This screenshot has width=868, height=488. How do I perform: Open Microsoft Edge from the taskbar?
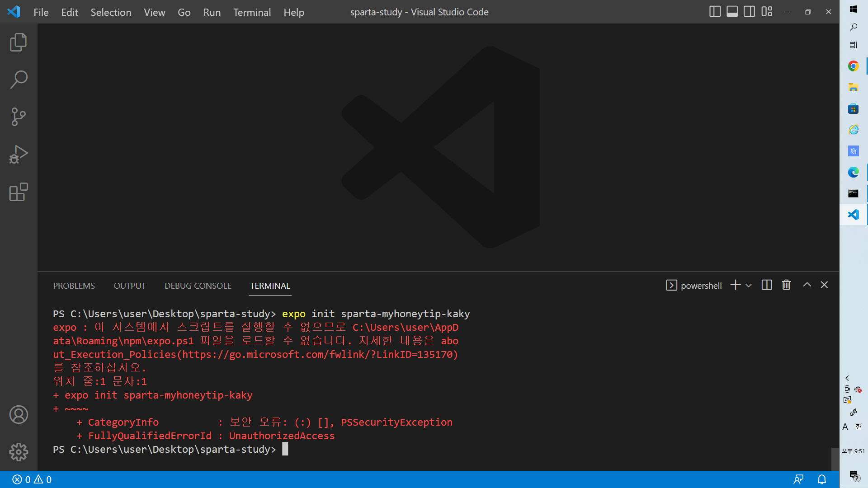854,172
